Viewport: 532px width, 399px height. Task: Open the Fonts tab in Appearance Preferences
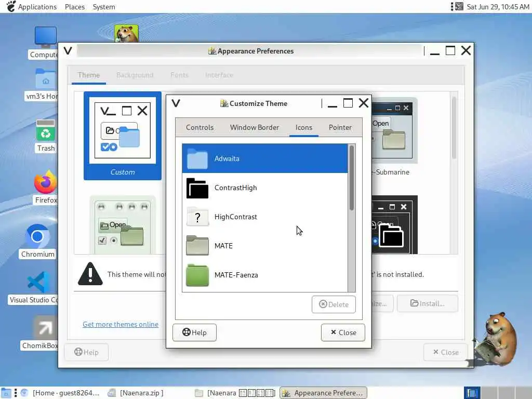(179, 75)
